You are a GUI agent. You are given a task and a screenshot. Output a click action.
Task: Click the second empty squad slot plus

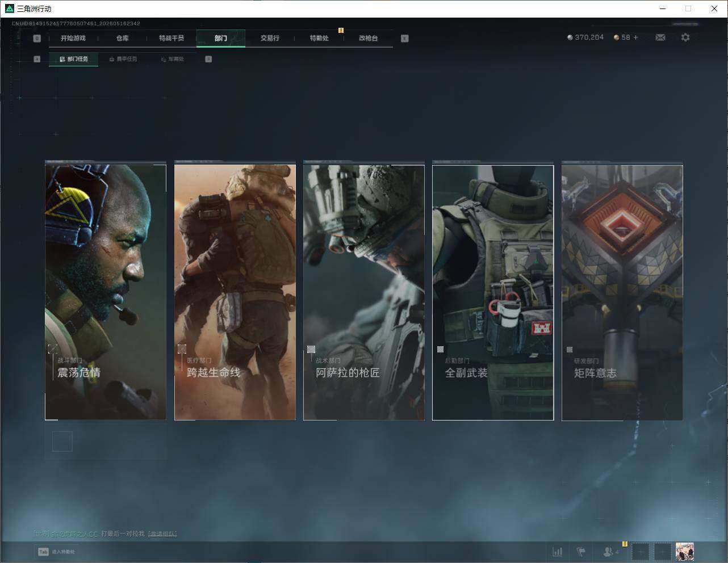point(662,552)
